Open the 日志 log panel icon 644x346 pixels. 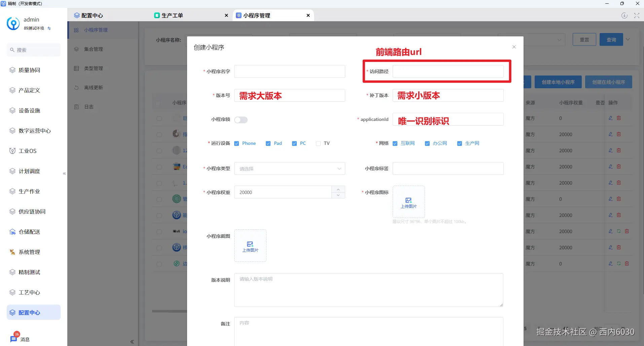[76, 106]
